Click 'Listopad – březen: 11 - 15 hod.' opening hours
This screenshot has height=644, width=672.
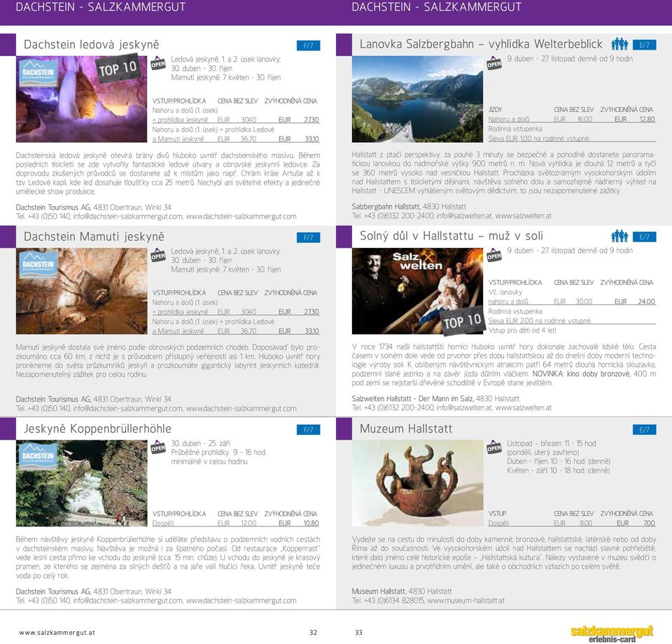pos(552,444)
